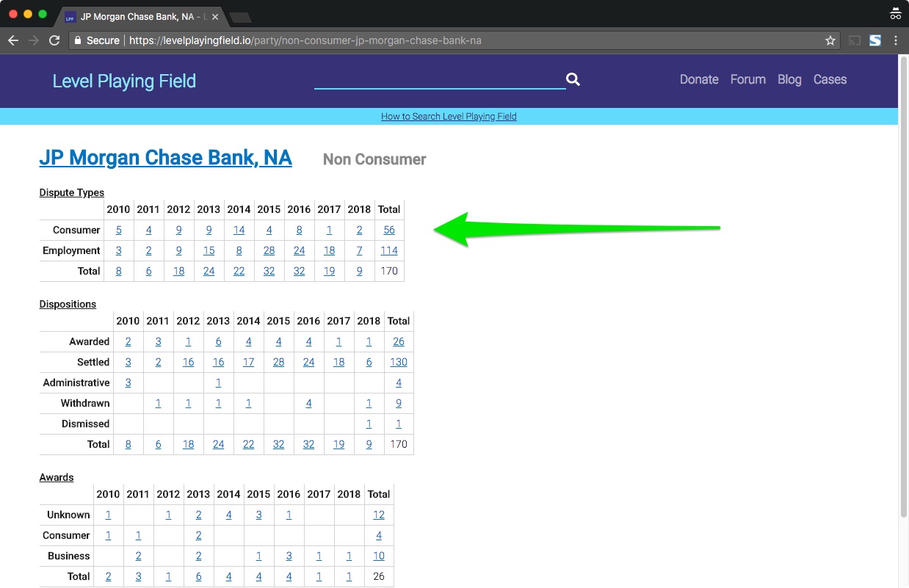This screenshot has width=909, height=588.
Task: Reload the page with refresh icon
Action: pyautogui.click(x=54, y=40)
